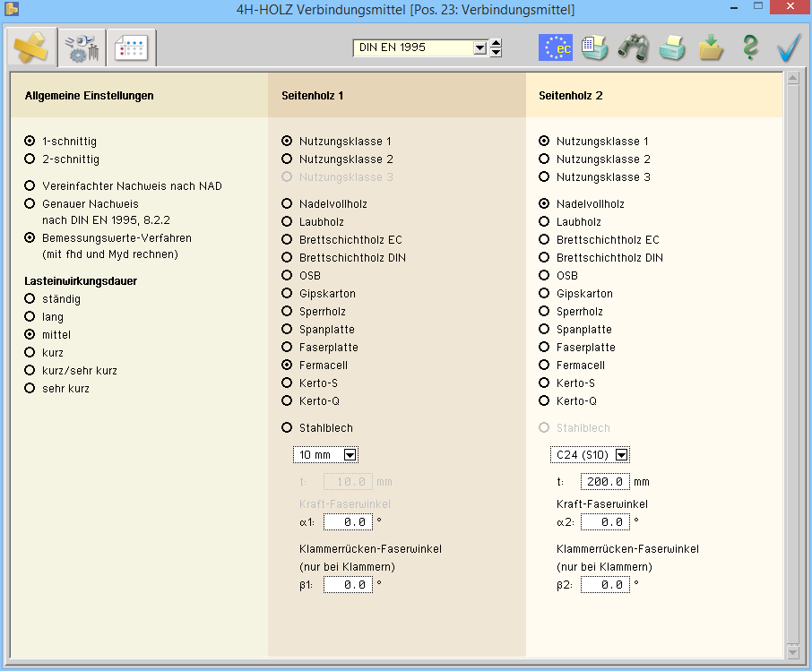Screen dimensions: 812x671
Task: Set Lasteinwirkungsdauer to ständig
Action: pyautogui.click(x=30, y=299)
